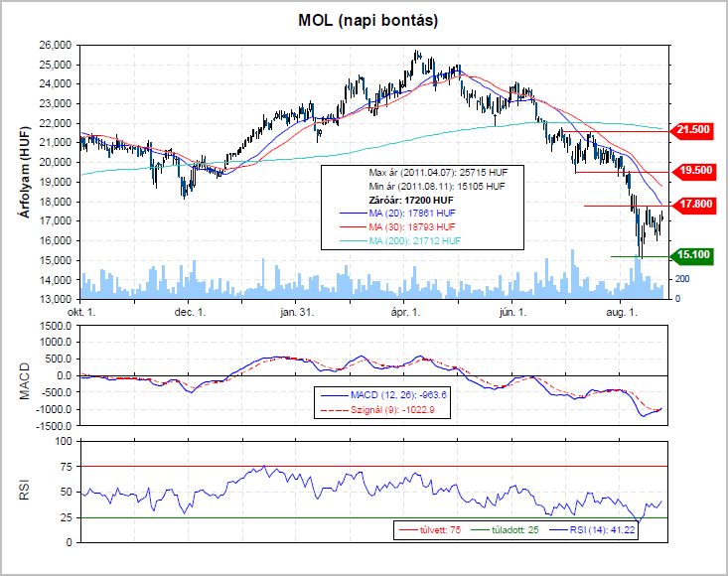Click the 18,000 price axis label
728x576 pixels.
click(x=56, y=202)
